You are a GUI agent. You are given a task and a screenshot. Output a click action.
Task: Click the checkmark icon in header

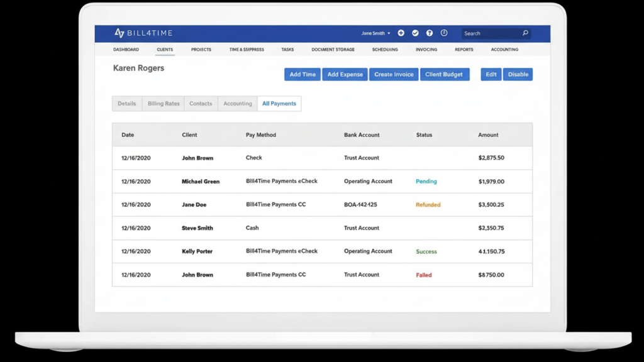pos(415,33)
